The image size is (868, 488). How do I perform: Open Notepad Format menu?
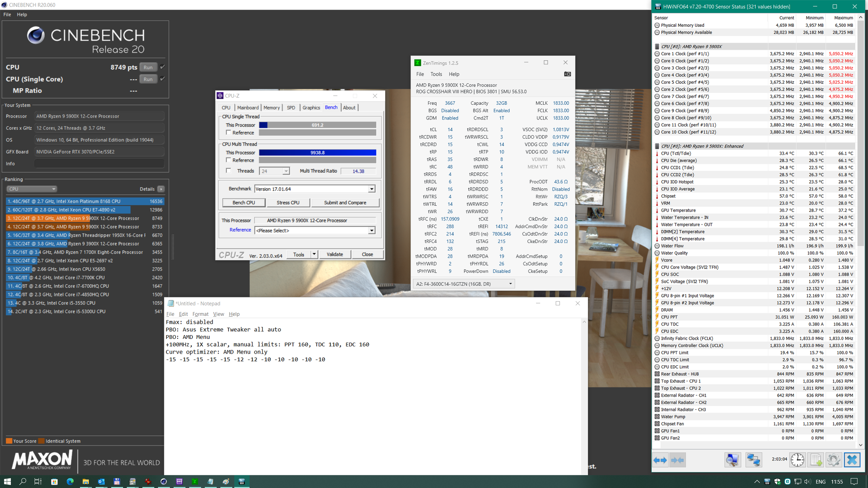tap(200, 314)
